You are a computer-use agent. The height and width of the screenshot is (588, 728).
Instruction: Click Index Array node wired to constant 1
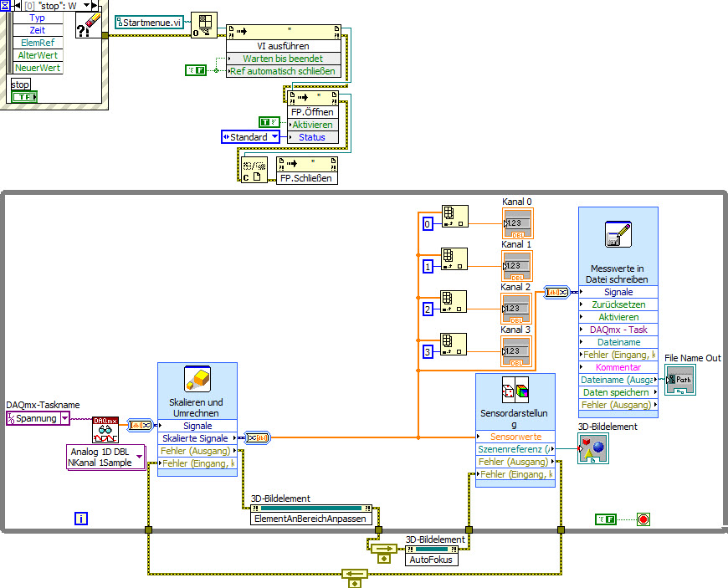pos(454,259)
